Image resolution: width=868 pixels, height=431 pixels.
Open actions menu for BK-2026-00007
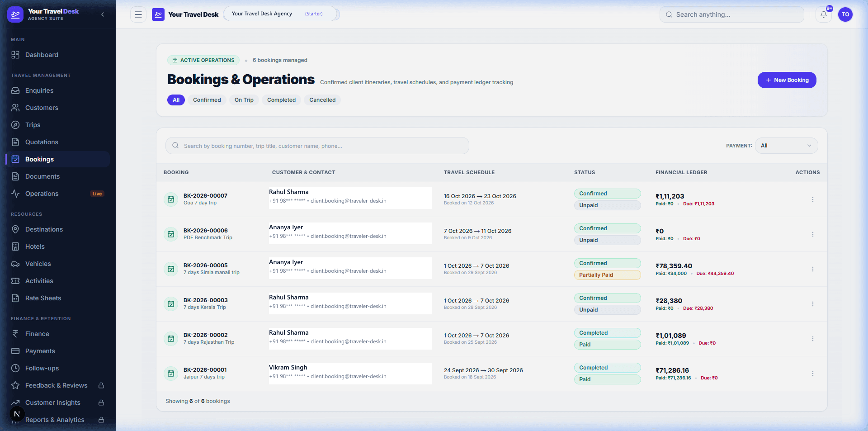pyautogui.click(x=812, y=199)
